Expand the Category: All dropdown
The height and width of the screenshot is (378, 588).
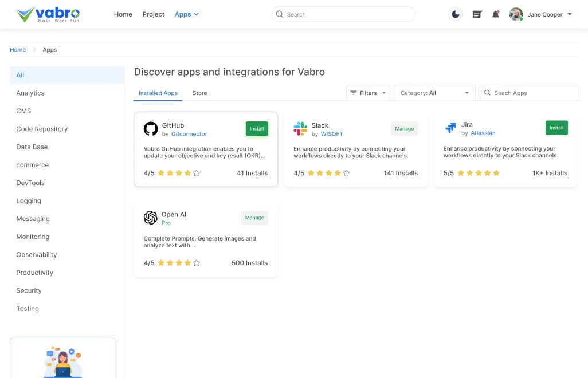point(434,93)
